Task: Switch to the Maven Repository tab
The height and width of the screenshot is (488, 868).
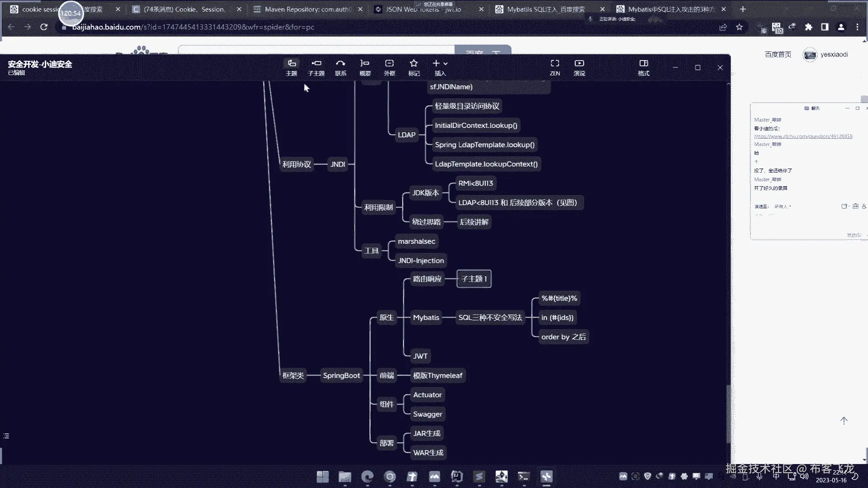Action: pyautogui.click(x=307, y=9)
